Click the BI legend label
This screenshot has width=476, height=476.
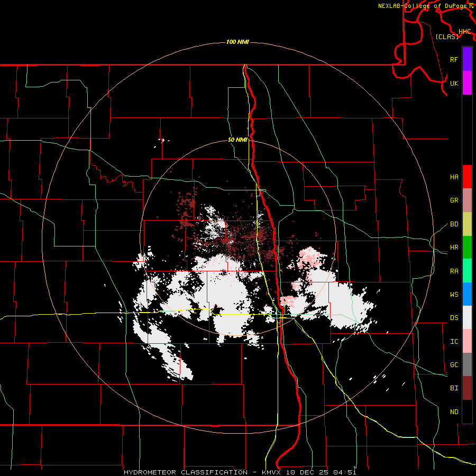click(x=454, y=388)
